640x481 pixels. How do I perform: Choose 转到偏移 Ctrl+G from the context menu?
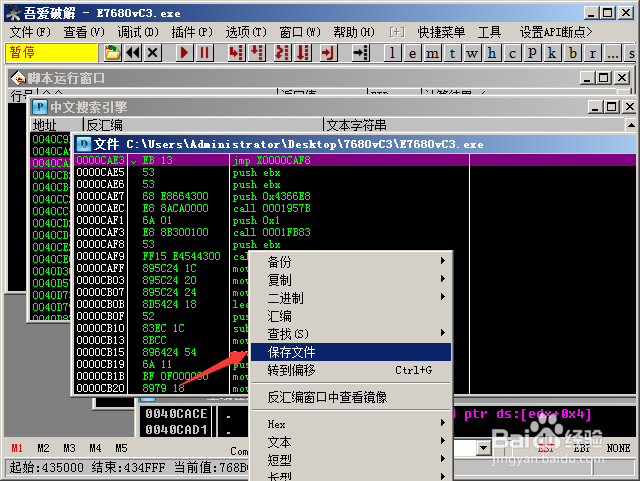351,370
